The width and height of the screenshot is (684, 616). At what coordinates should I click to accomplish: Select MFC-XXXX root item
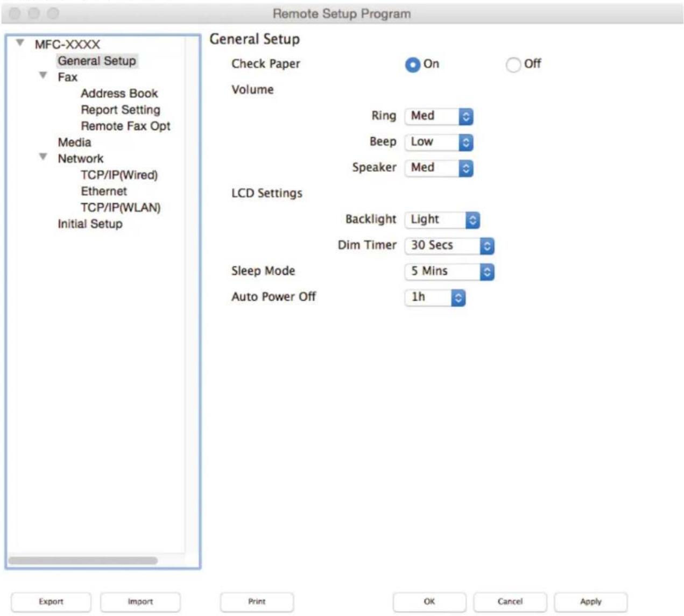coord(67,44)
